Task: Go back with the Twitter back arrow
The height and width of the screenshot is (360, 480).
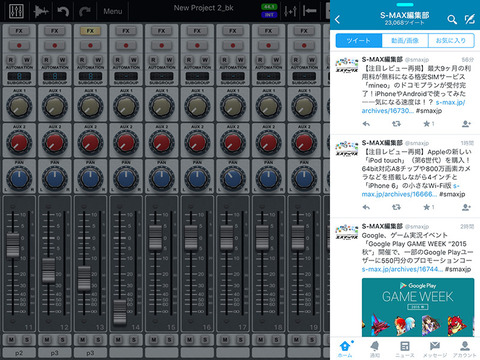Action: coord(338,19)
